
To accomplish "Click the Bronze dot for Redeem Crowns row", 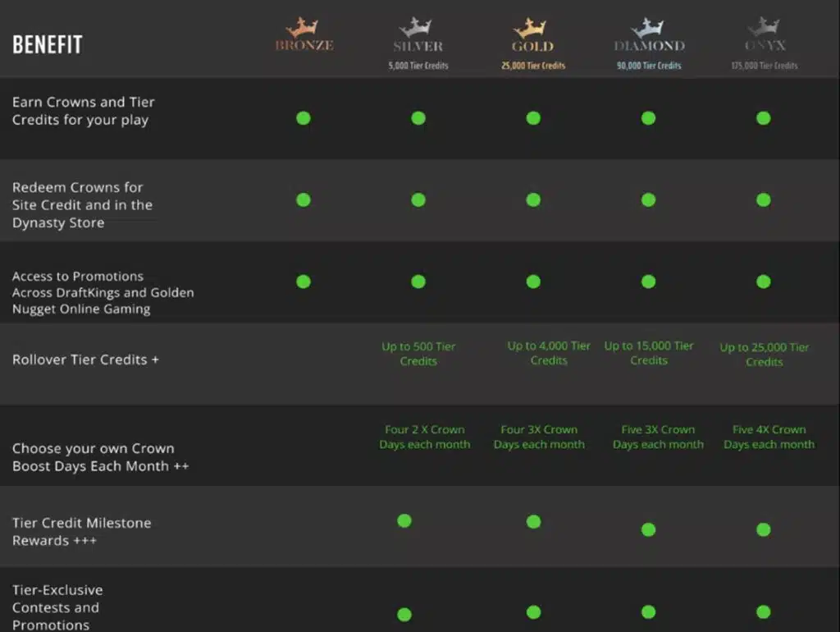I will (304, 200).
